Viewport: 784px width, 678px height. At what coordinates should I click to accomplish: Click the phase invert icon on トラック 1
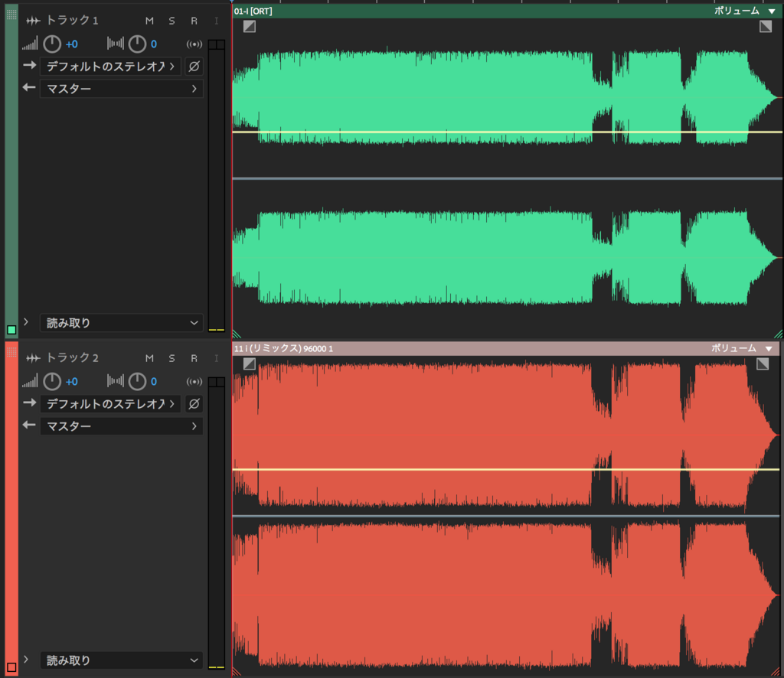(194, 66)
